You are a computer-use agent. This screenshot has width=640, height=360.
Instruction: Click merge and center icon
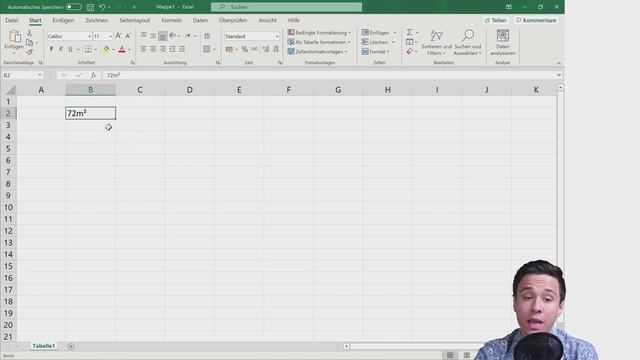[207, 49]
